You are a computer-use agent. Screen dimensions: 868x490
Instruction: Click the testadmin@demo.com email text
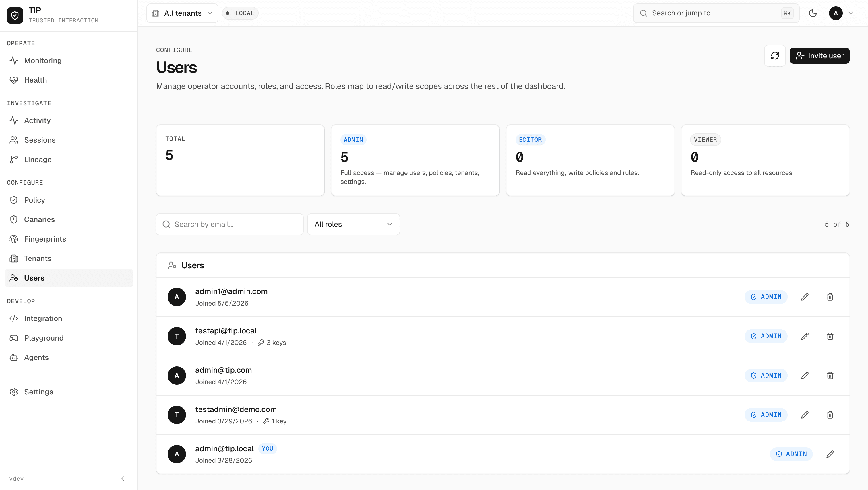pos(236,409)
